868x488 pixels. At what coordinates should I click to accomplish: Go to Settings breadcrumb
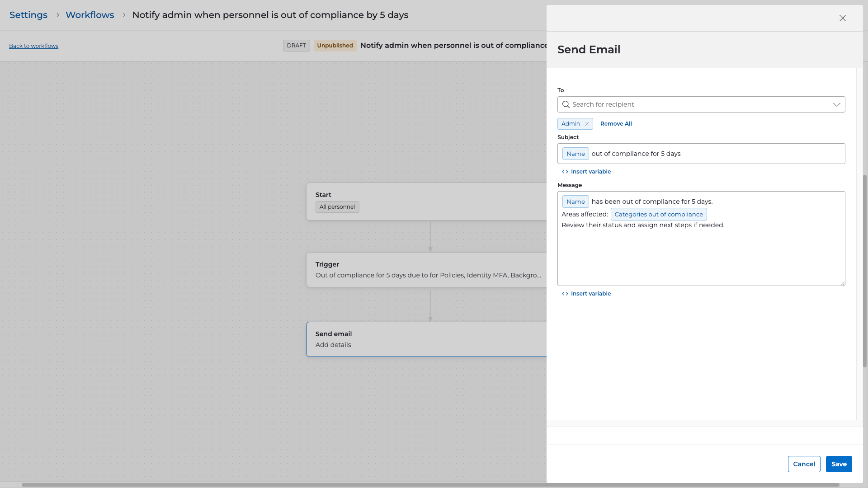point(28,15)
